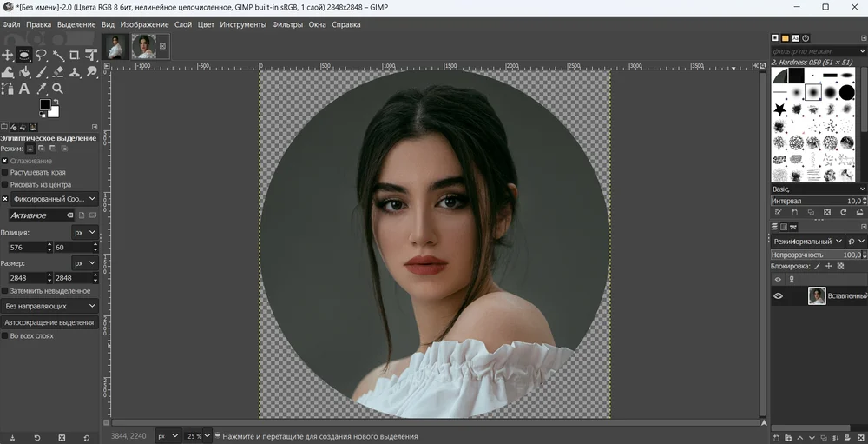Click the lock pixels icon
Screen dimensions: 868x444
click(x=817, y=266)
